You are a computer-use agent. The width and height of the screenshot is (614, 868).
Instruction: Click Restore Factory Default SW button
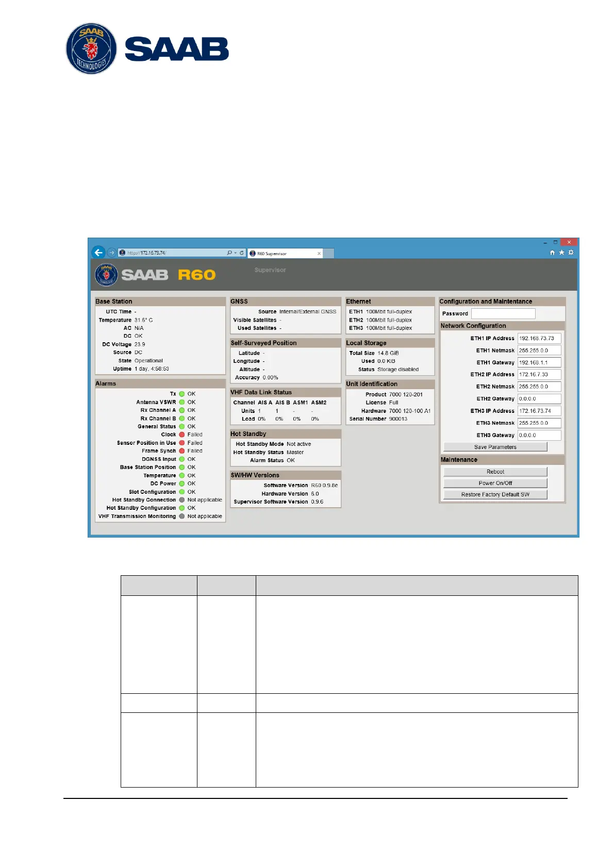click(495, 495)
